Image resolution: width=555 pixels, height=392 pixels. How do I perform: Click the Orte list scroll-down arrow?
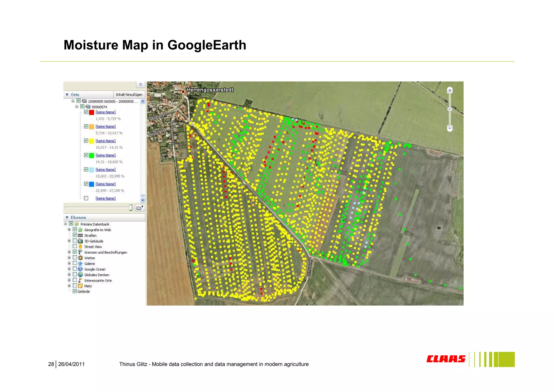[x=143, y=200]
